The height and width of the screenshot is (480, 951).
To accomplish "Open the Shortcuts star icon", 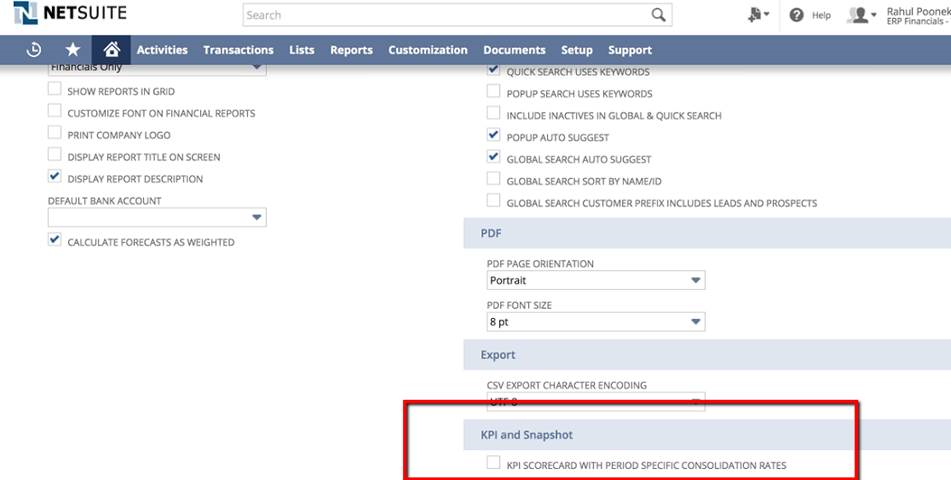I will 72,50.
